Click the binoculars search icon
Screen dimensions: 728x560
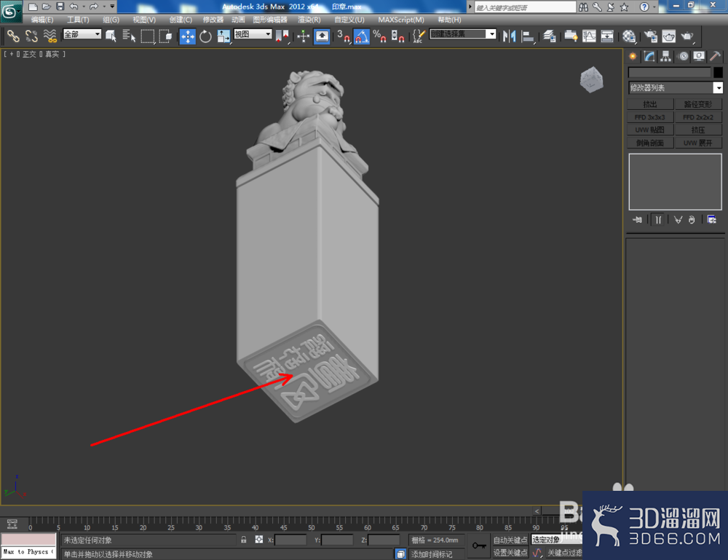point(583,7)
